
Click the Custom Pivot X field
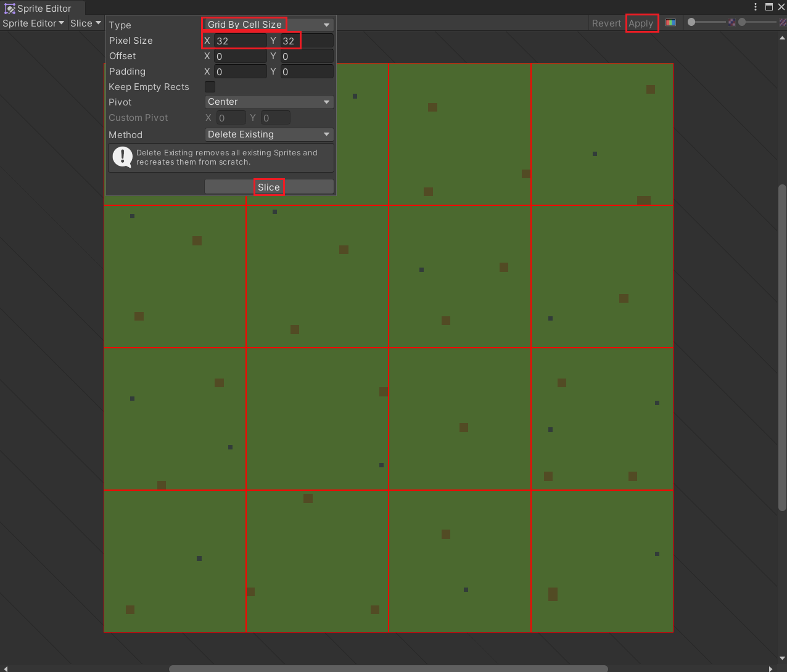pyautogui.click(x=231, y=118)
